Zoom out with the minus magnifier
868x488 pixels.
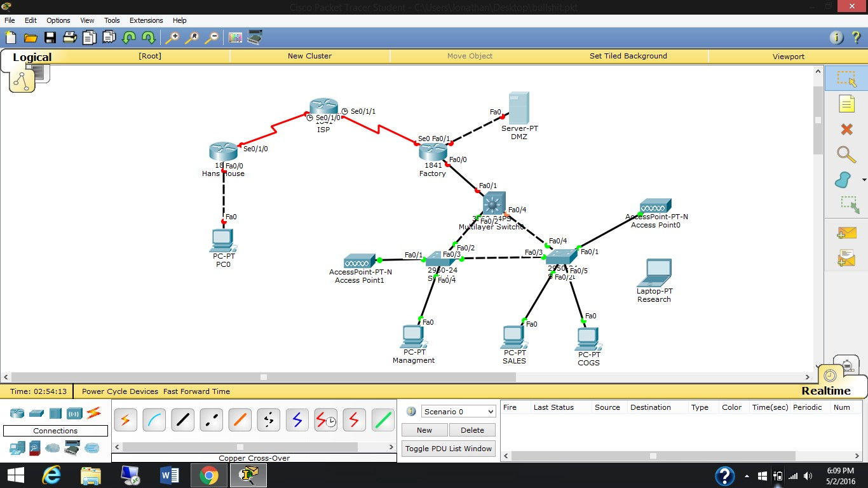pos(212,37)
